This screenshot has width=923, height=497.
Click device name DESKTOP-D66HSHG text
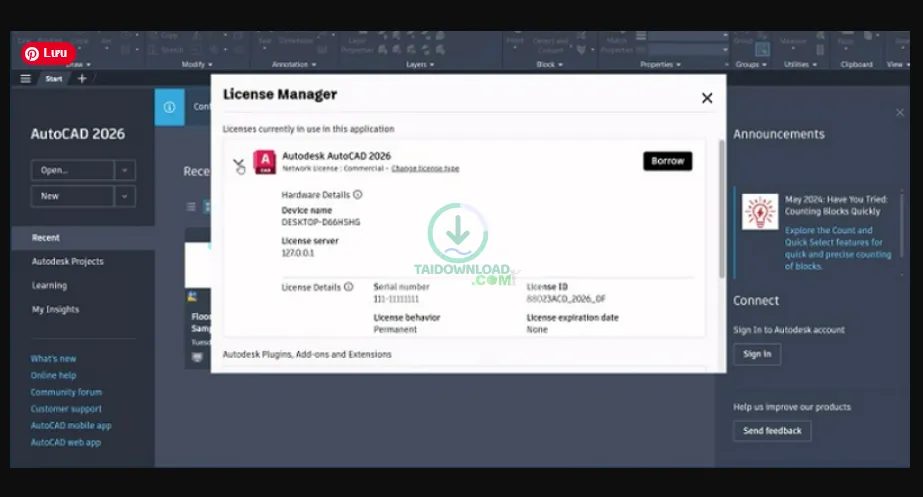320,223
